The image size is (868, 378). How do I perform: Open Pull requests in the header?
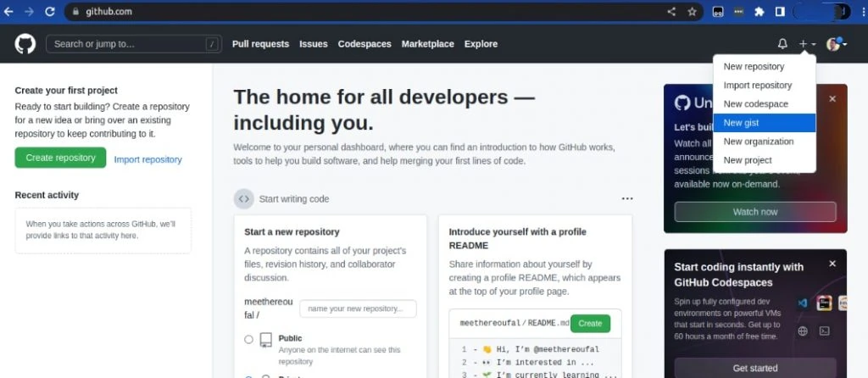[260, 44]
